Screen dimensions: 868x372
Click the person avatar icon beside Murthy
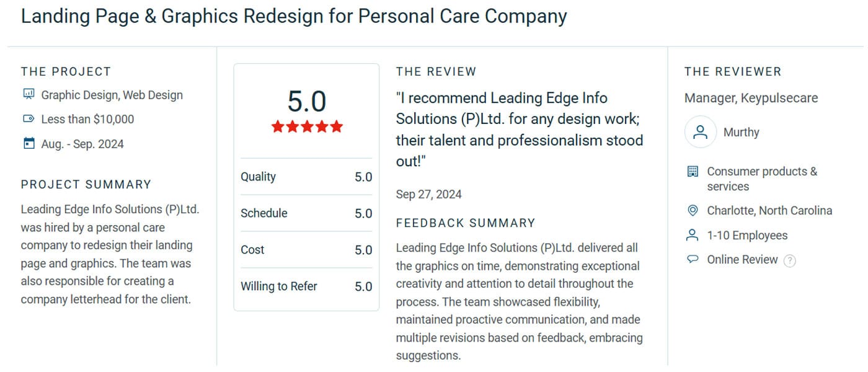point(700,131)
